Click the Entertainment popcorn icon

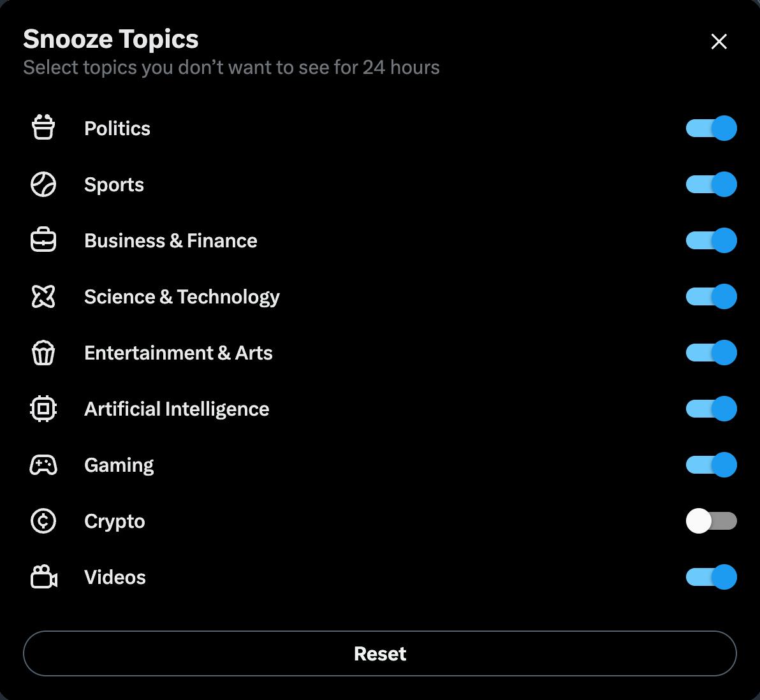[x=43, y=353]
